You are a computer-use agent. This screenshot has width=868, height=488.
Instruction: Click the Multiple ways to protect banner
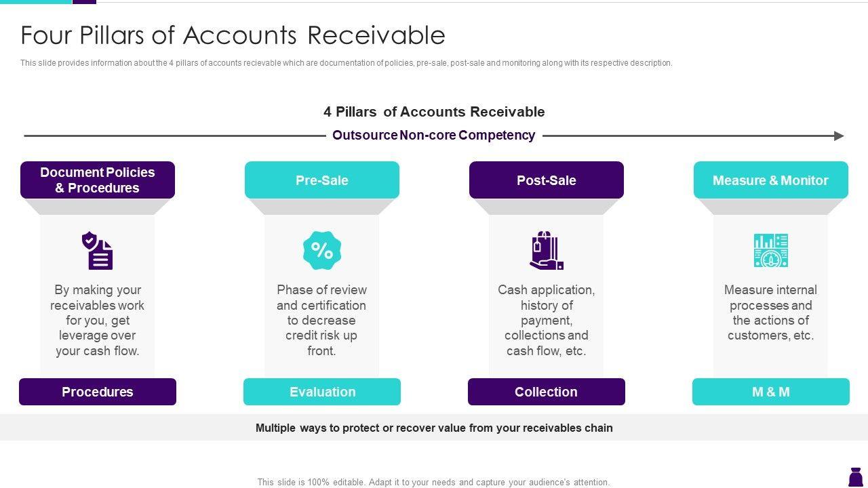pos(434,428)
